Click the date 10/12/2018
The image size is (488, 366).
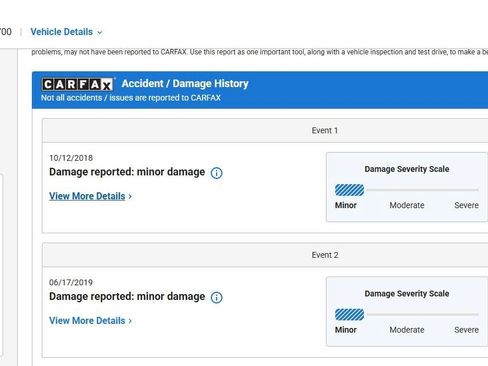click(71, 158)
